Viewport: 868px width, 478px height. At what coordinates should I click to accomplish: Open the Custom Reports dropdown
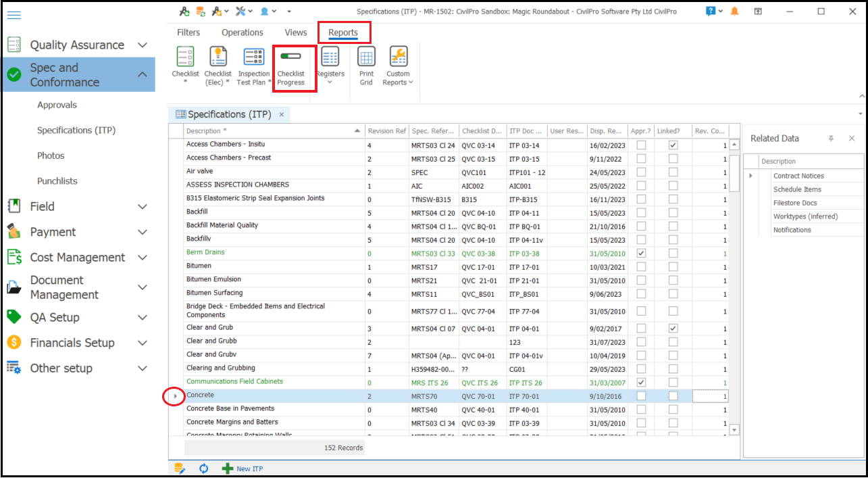click(x=399, y=67)
